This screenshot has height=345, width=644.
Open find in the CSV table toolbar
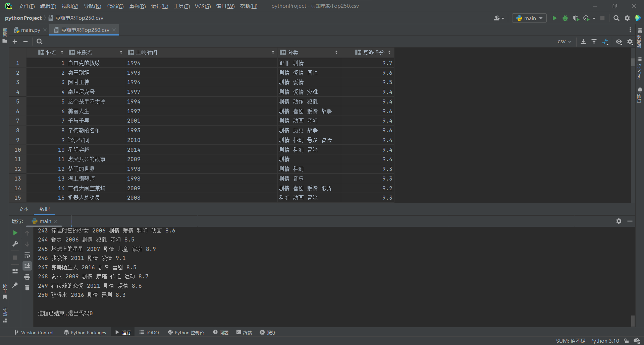tap(40, 42)
